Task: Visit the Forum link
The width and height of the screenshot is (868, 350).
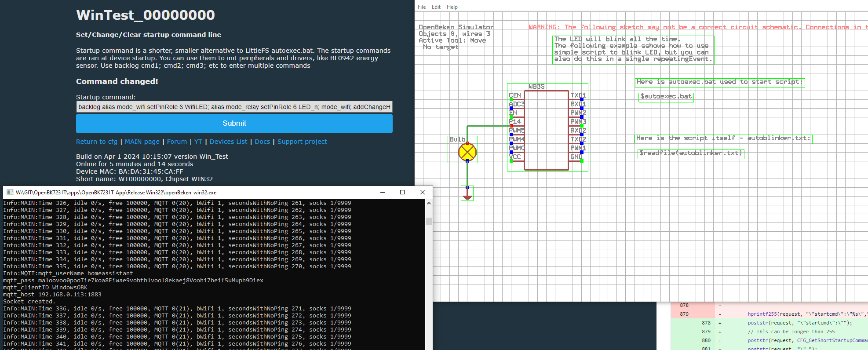Action: click(x=177, y=142)
